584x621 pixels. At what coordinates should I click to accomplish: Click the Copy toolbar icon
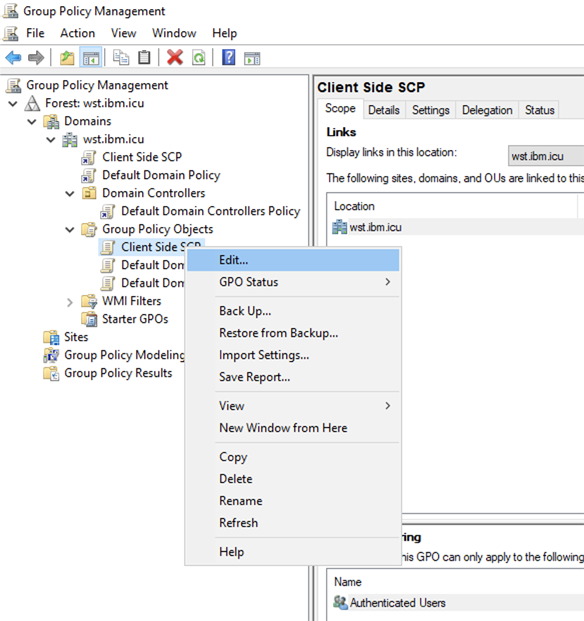point(121,58)
